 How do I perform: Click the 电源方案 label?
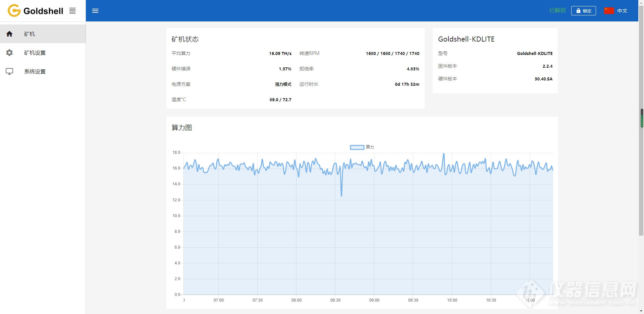pos(181,84)
